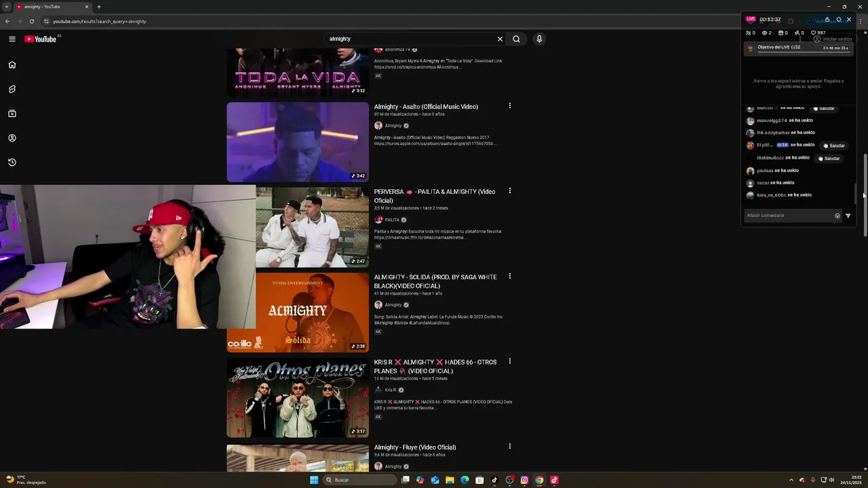The image size is (868, 488).
Task: Focus the Windows Buscar taskbar search
Action: coord(360,480)
